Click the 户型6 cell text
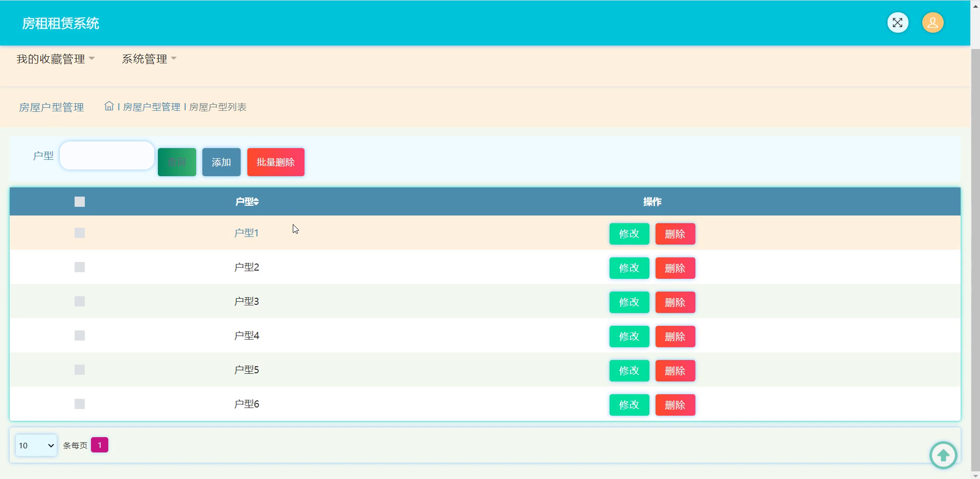 [246, 404]
